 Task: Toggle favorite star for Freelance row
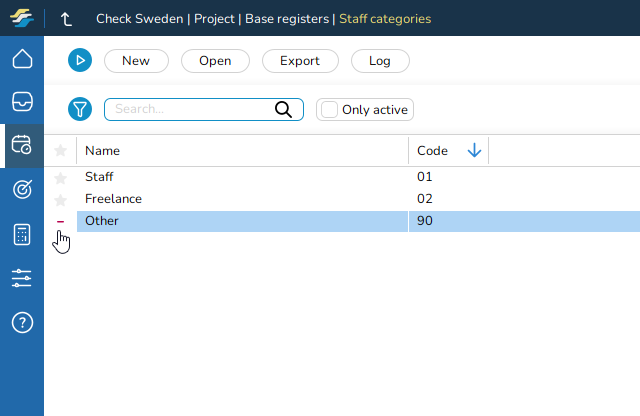(60, 199)
